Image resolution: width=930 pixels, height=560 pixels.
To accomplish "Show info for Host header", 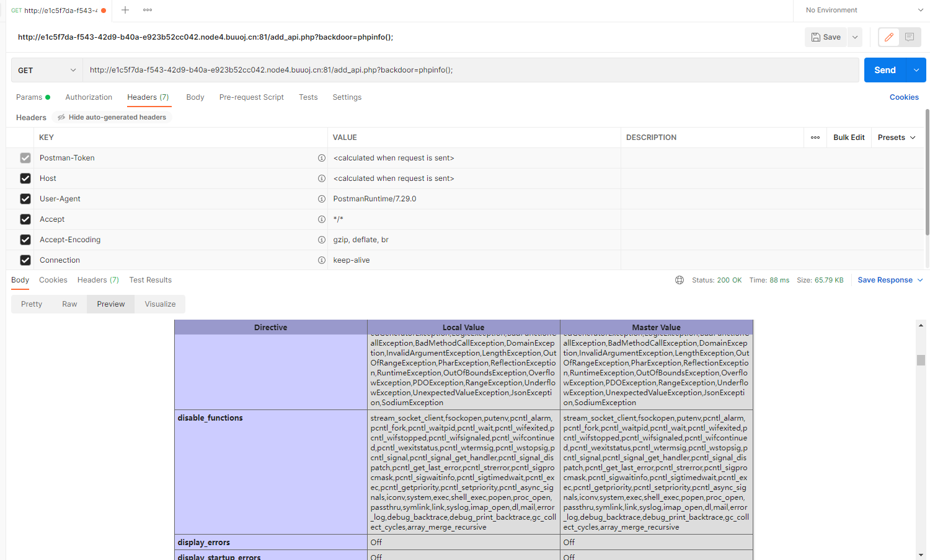I will point(322,178).
